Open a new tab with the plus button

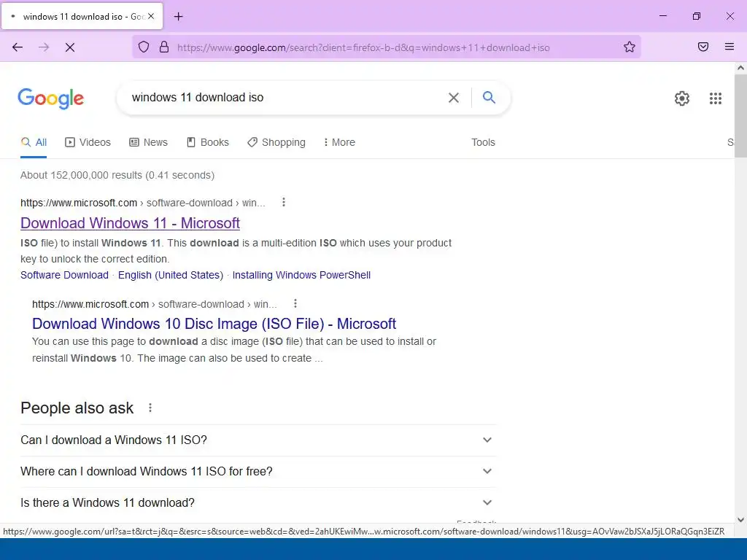178,17
